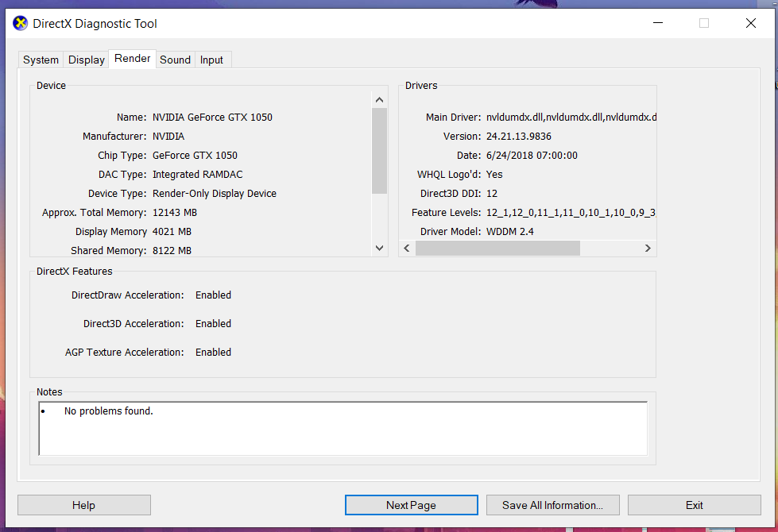Go to Next Page
This screenshot has width=778, height=532.
pos(412,505)
